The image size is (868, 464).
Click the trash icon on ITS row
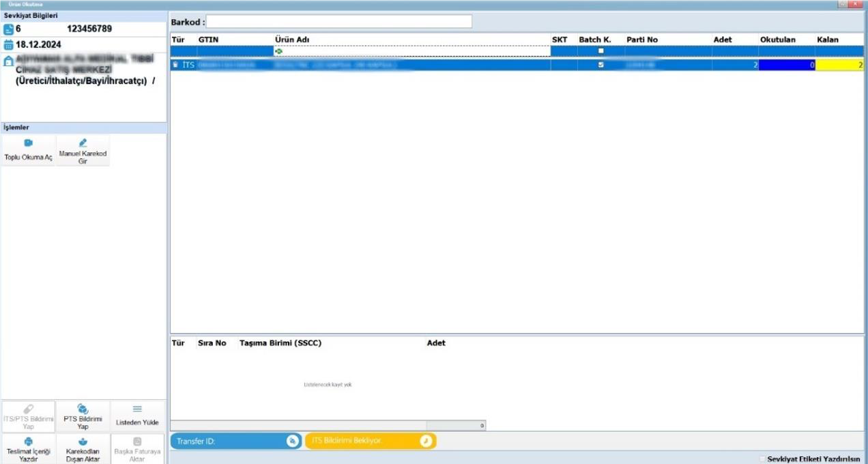(x=176, y=65)
